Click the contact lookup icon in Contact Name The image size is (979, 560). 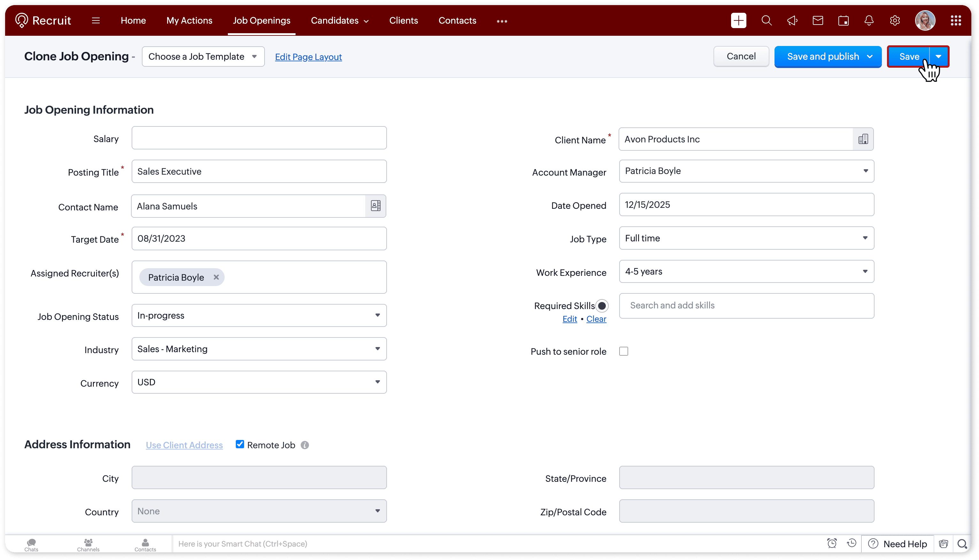pyautogui.click(x=375, y=206)
